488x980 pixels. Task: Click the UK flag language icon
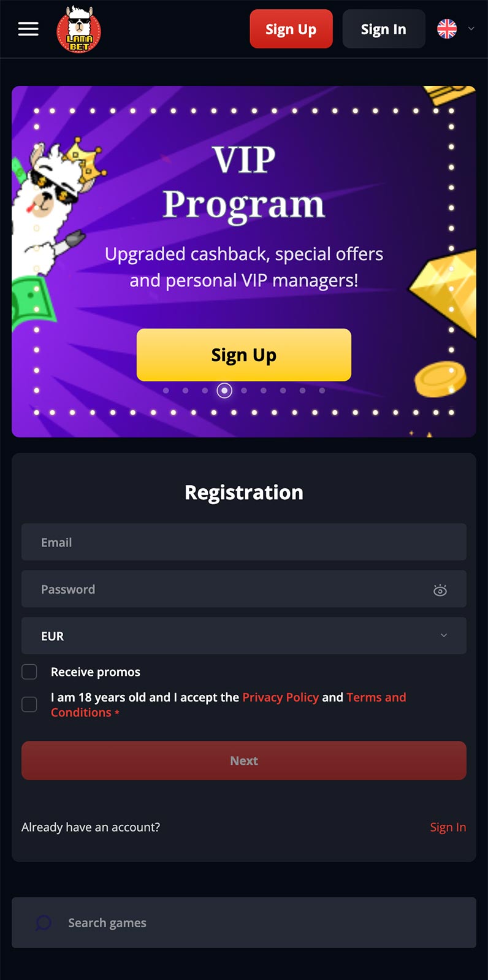pyautogui.click(x=447, y=29)
